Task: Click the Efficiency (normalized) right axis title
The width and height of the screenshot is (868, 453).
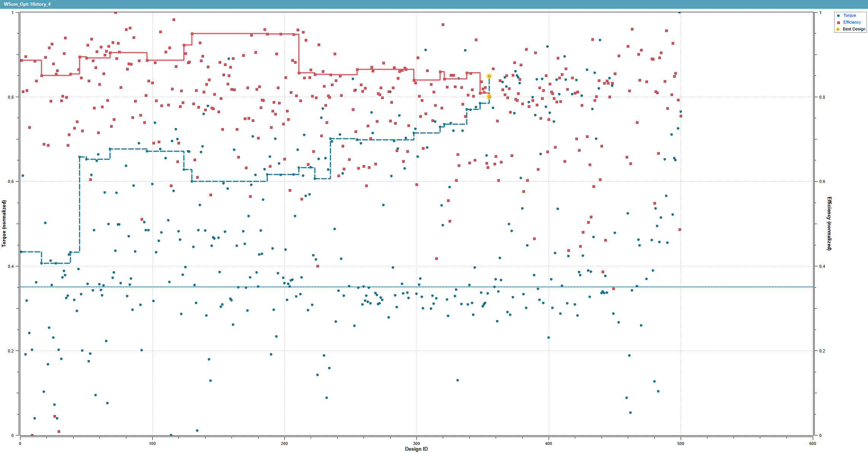Action: click(829, 224)
